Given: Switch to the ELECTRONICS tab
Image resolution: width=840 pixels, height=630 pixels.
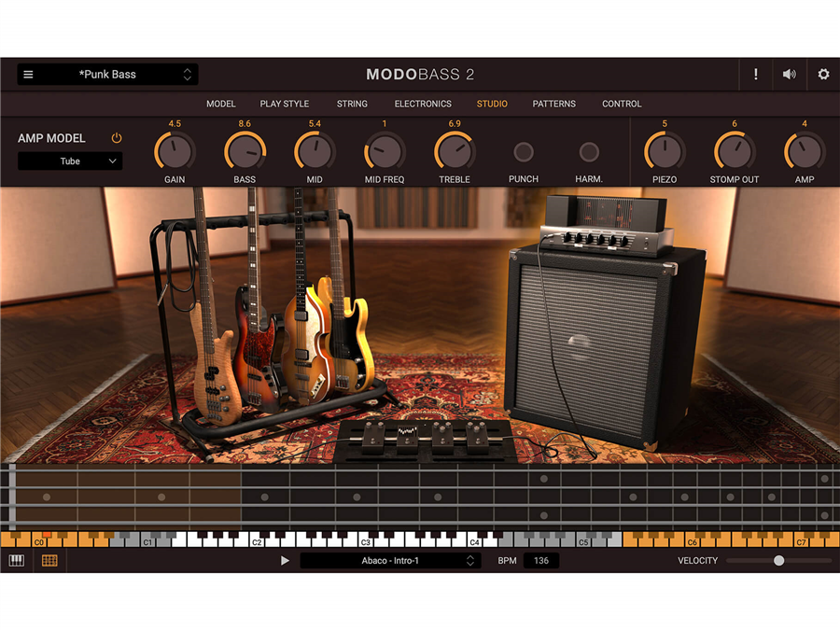Looking at the screenshot, I should coord(423,104).
